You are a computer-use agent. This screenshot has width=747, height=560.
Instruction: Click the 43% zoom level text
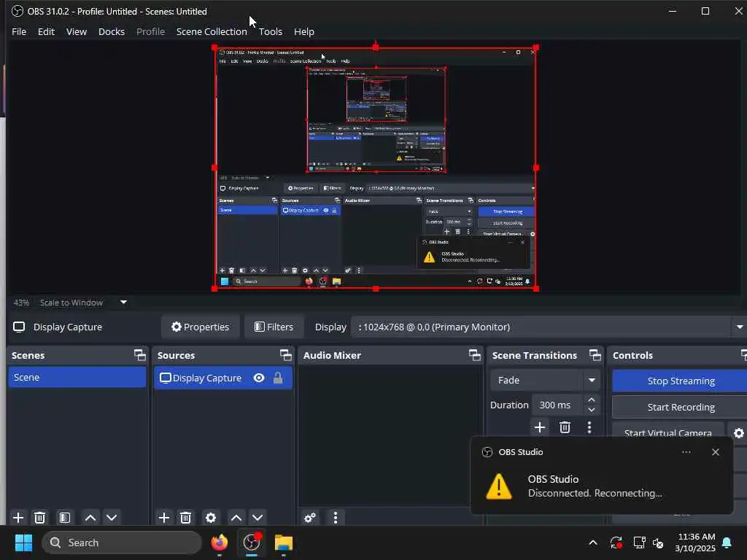pos(21,303)
